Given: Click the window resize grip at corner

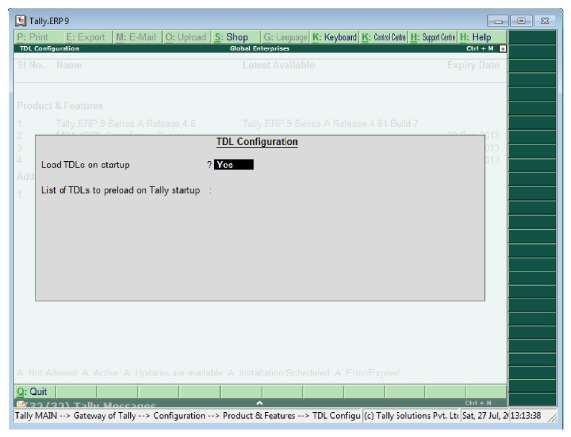Looking at the screenshot, I should click(x=552, y=418).
